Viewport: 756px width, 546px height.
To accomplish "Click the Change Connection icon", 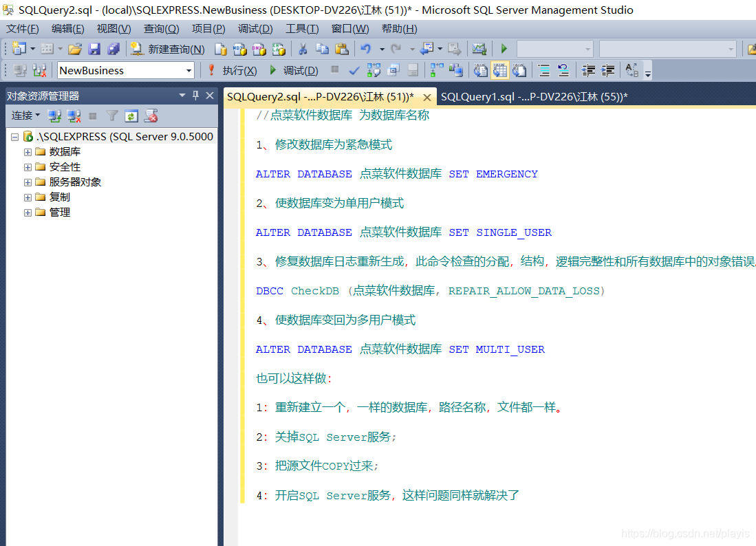I will (39, 70).
